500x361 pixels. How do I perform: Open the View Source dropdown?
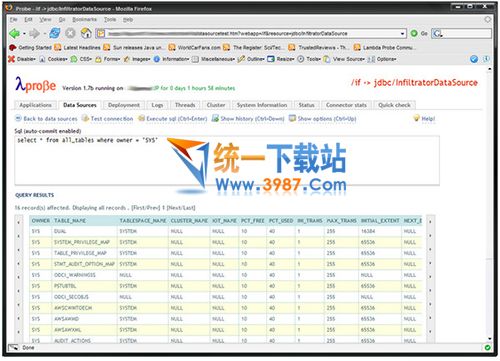[344, 59]
